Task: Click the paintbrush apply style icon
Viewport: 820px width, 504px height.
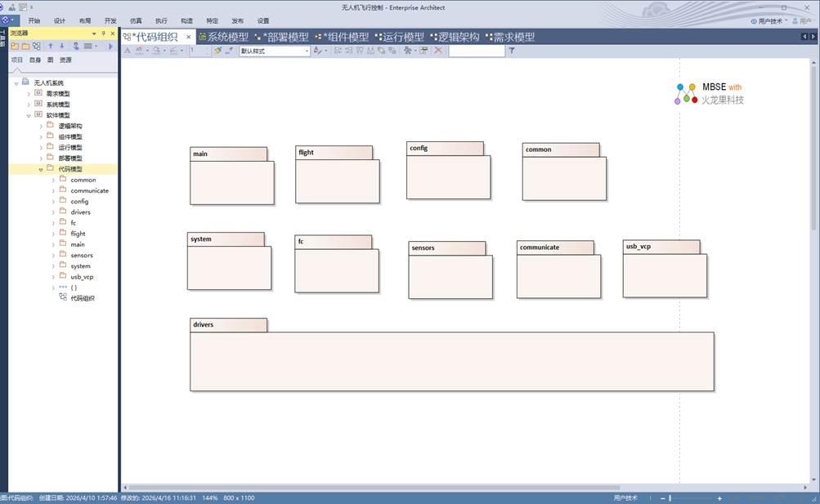Action: pyautogui.click(x=217, y=51)
